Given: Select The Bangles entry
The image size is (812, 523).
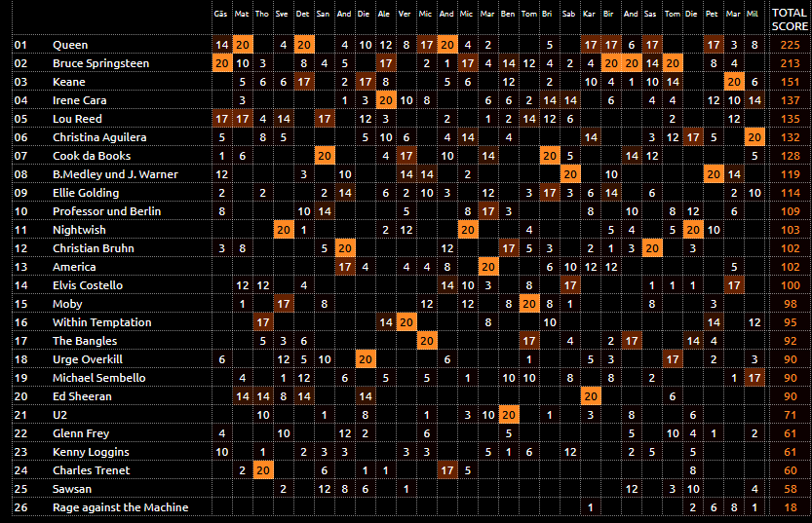Looking at the screenshot, I should [85, 341].
